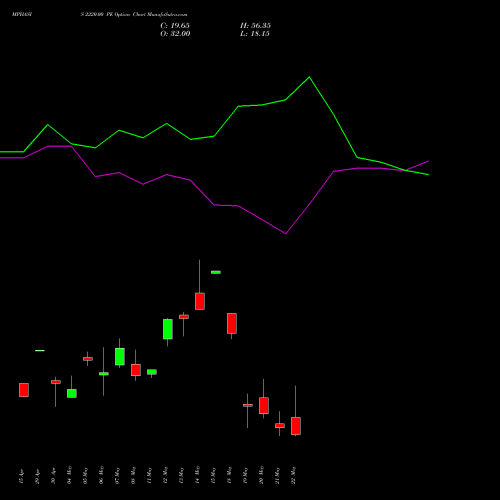Click the red candle above 14 May

pos(200,301)
